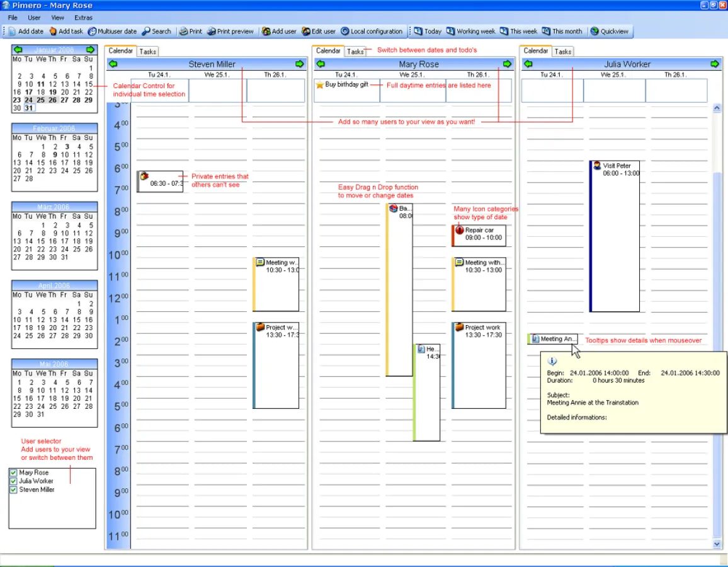
Task: Click the Add task icon
Action: tap(53, 31)
